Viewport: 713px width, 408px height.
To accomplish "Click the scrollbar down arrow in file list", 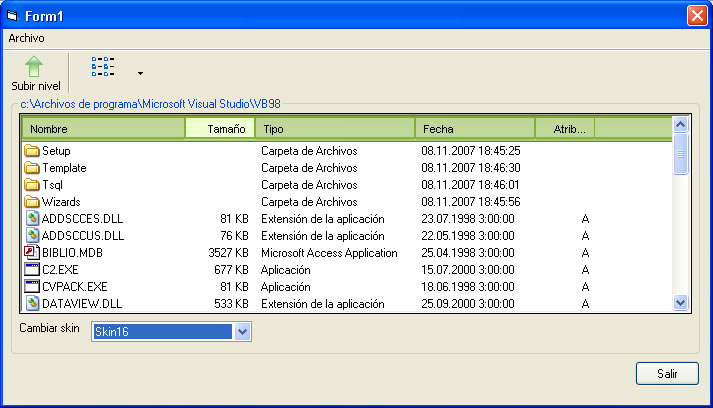I will coord(681,302).
